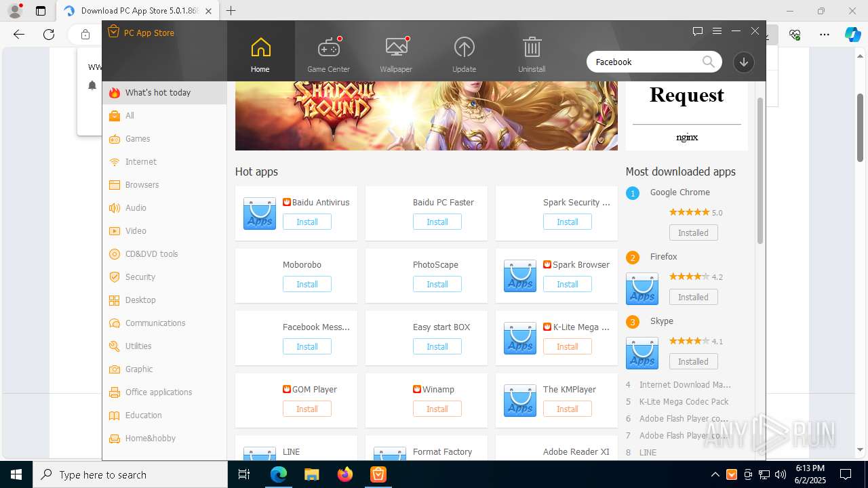Open the Baidu Antivirus app icon

click(260, 213)
